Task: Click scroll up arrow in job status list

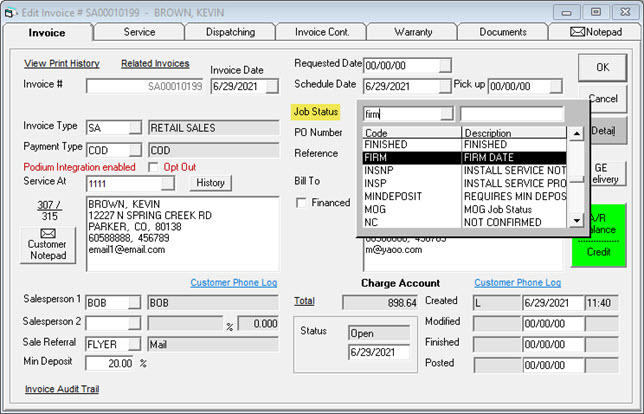Action: pyautogui.click(x=577, y=133)
